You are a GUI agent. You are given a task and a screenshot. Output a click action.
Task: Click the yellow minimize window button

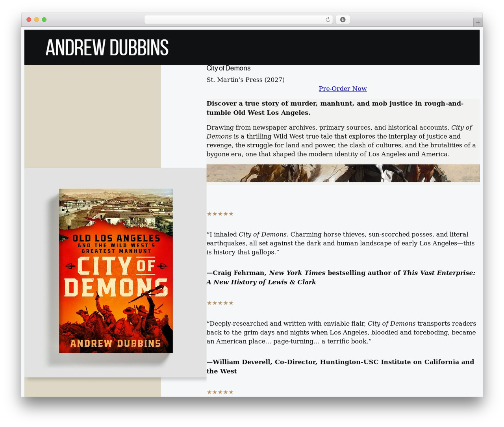click(36, 20)
